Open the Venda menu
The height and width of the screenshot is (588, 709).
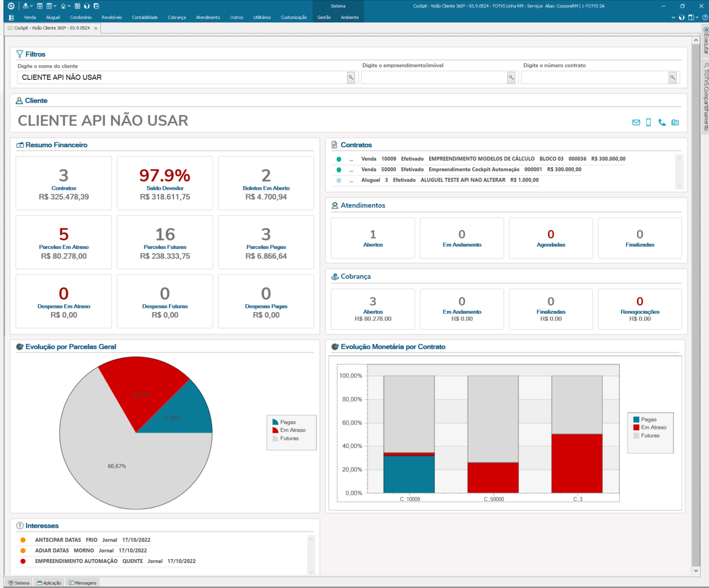click(30, 17)
